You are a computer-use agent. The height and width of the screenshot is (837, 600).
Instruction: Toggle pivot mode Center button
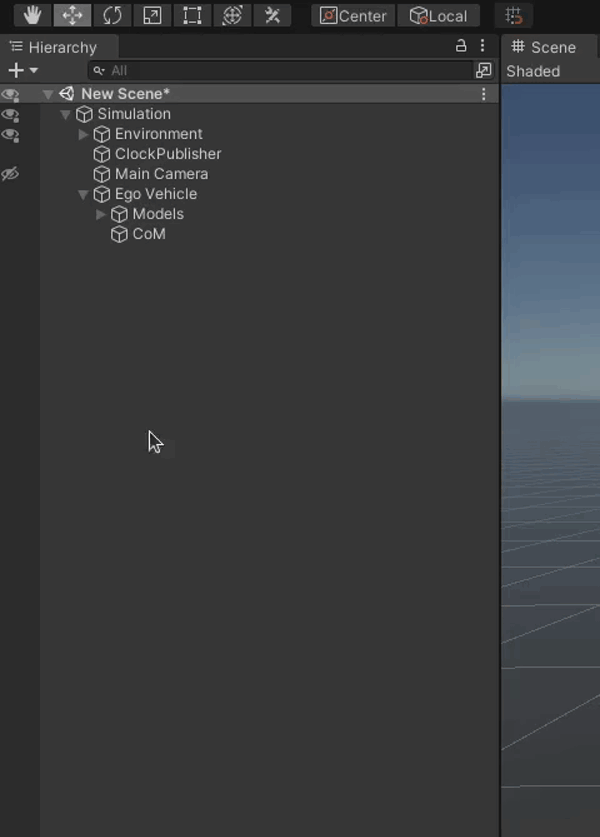coord(353,15)
